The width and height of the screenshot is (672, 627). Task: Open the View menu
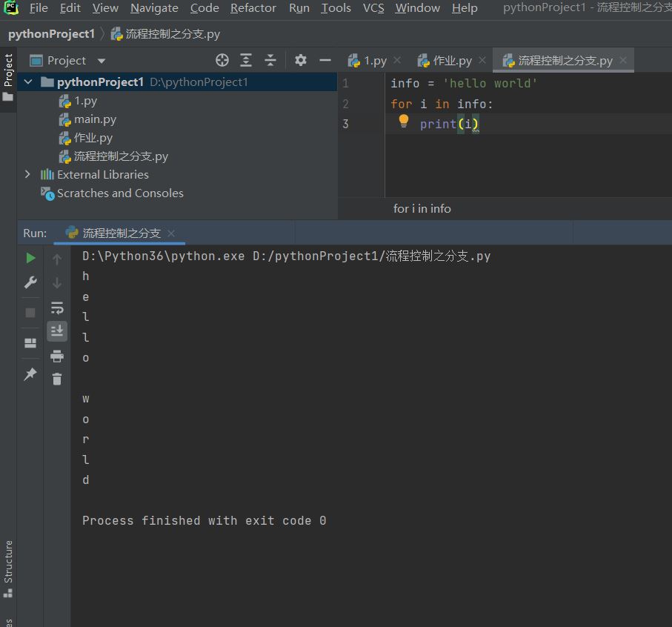(105, 8)
